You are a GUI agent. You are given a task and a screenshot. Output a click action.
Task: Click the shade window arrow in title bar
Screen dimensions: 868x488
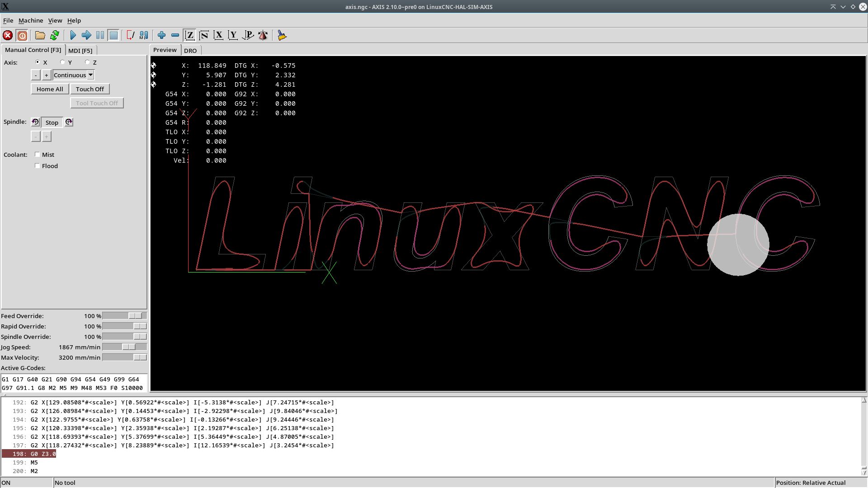click(x=833, y=6)
